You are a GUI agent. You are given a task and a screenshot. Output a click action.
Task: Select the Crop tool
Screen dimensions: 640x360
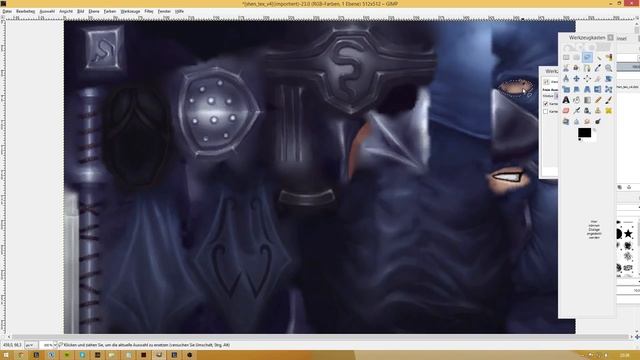click(x=598, y=78)
